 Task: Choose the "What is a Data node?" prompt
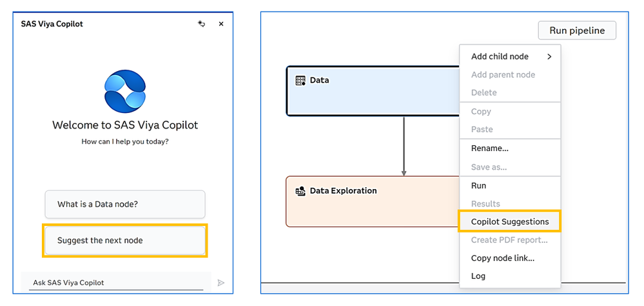click(125, 204)
